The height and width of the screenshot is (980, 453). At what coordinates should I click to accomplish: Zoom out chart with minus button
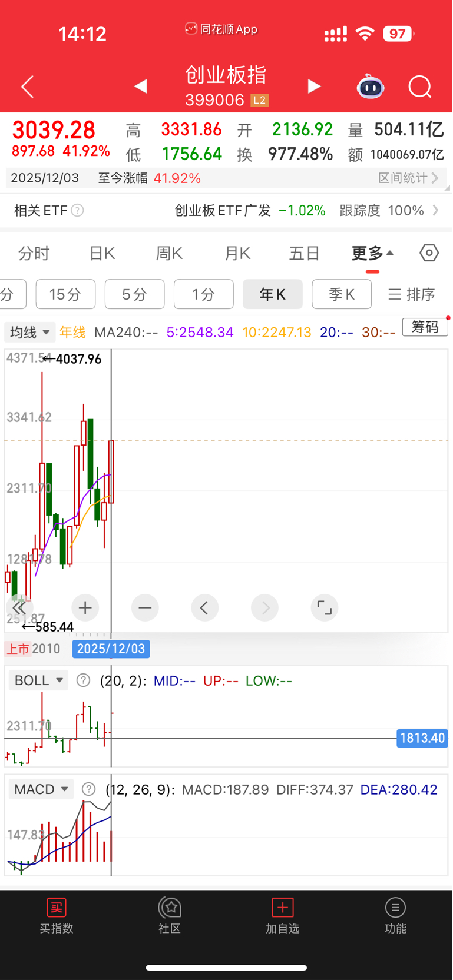click(x=145, y=607)
